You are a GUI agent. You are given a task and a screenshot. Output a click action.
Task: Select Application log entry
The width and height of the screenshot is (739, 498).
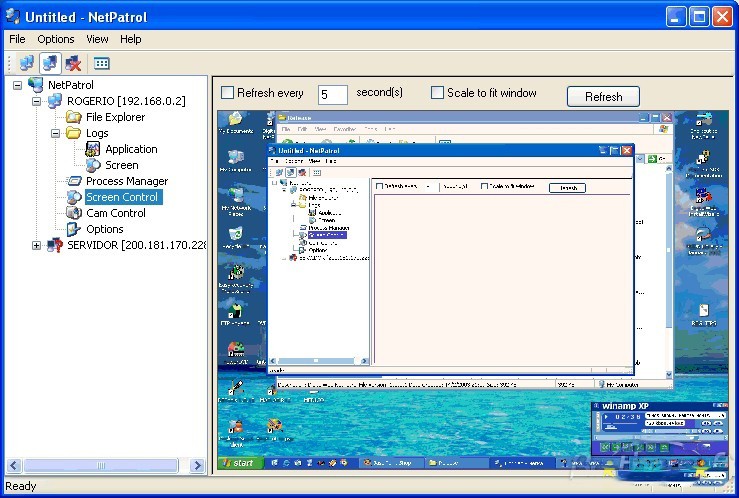tap(131, 149)
